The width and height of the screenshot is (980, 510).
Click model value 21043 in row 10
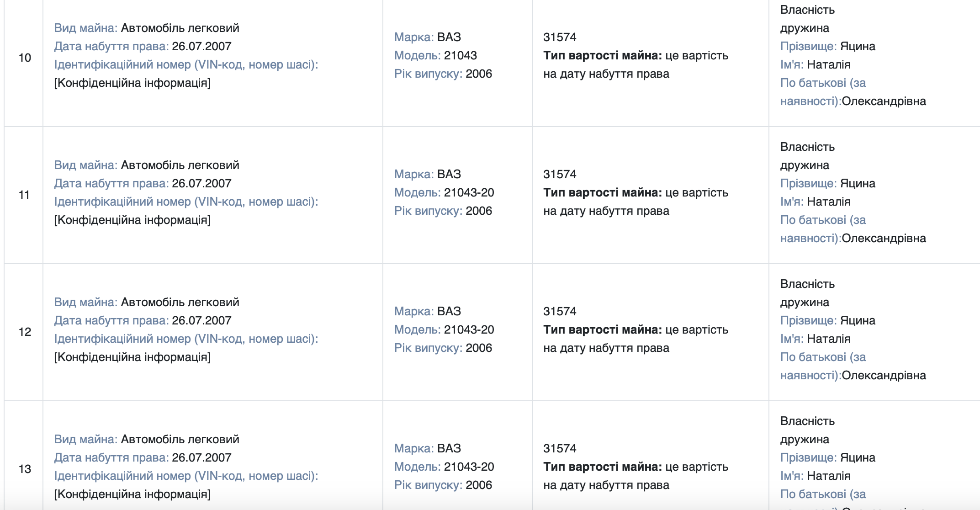pyautogui.click(x=461, y=55)
